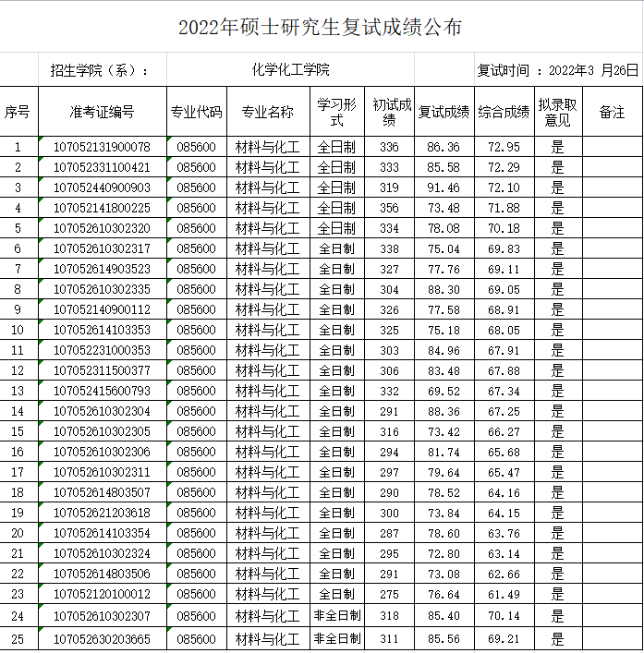Image resolution: width=644 pixels, height=653 pixels.
Task: Click the 拟录取意见 header cell
Action: (x=557, y=112)
